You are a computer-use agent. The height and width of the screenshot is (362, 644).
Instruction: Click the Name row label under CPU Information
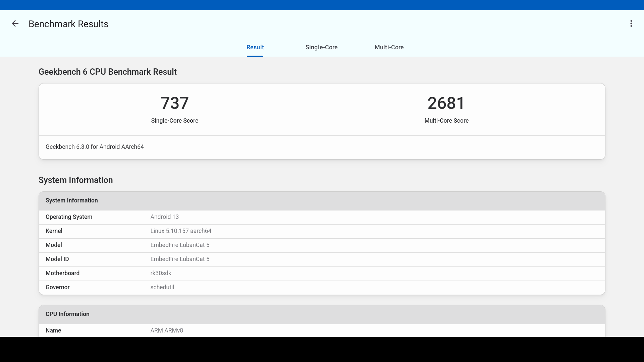53,330
